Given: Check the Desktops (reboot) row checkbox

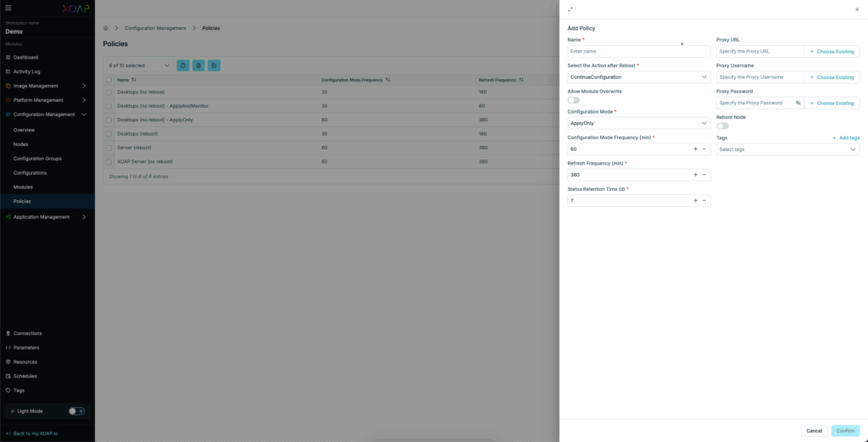Looking at the screenshot, I should [109, 134].
